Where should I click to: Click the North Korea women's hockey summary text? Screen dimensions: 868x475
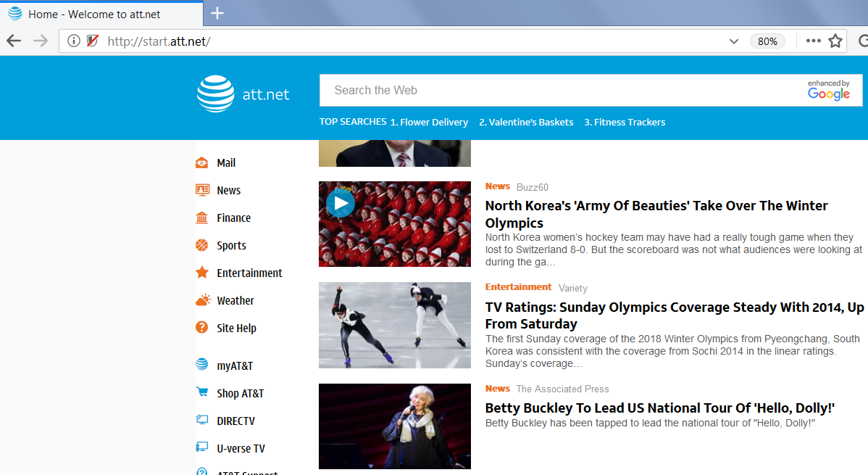pos(674,249)
